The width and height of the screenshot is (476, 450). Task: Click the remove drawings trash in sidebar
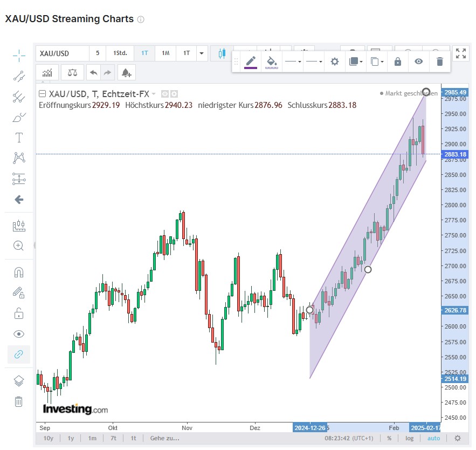(x=19, y=401)
